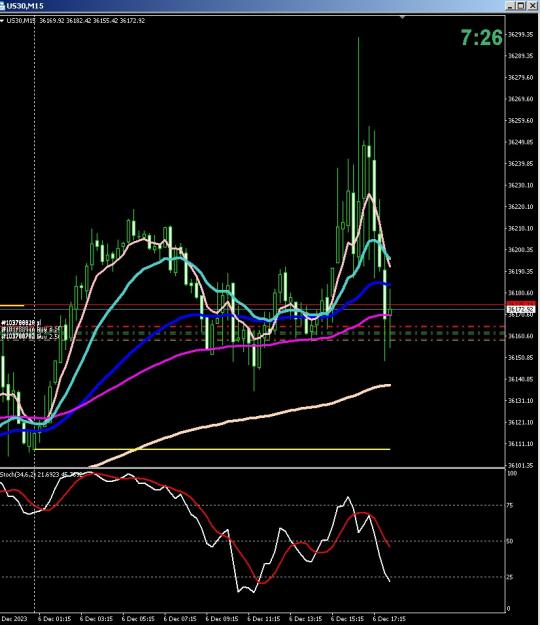Minimize the US30,M15 chart window
The width and height of the screenshot is (540, 625).
(511, 6)
